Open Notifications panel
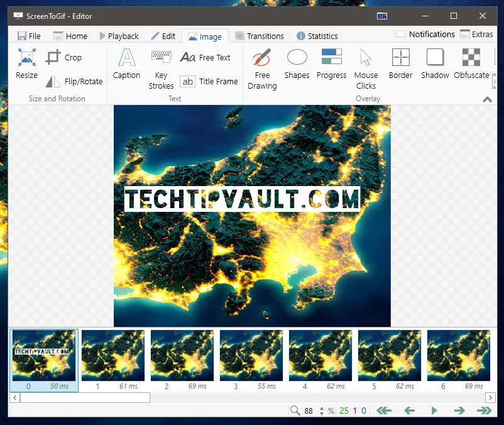The image size is (504, 425). point(425,34)
